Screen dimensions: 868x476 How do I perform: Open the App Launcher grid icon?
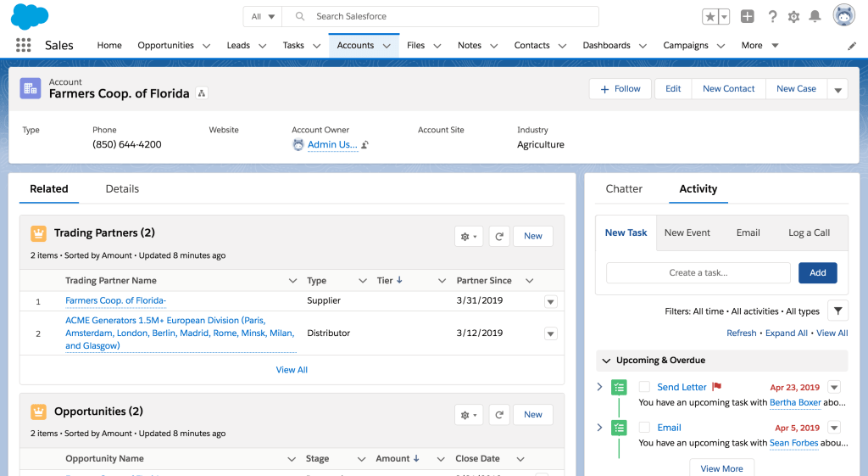[x=23, y=45]
